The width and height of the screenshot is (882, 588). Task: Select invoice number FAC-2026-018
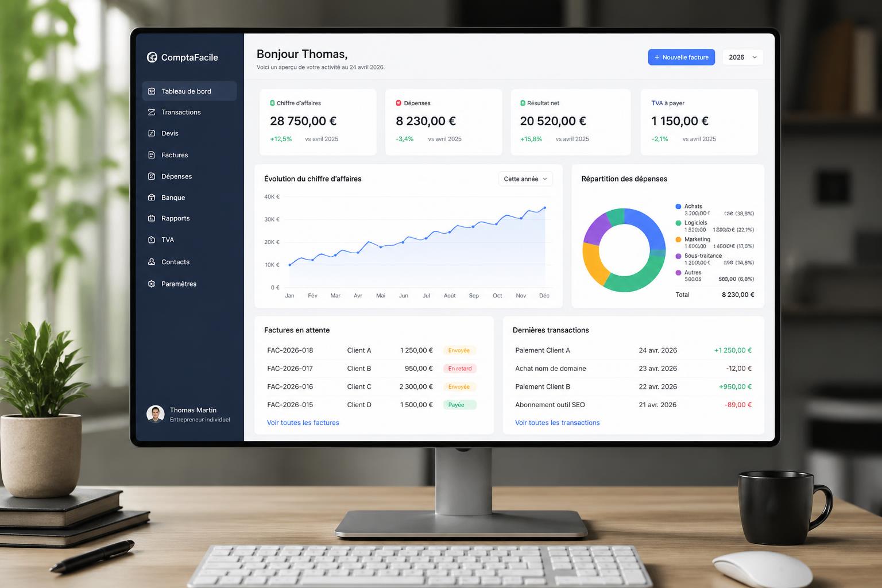coord(290,350)
